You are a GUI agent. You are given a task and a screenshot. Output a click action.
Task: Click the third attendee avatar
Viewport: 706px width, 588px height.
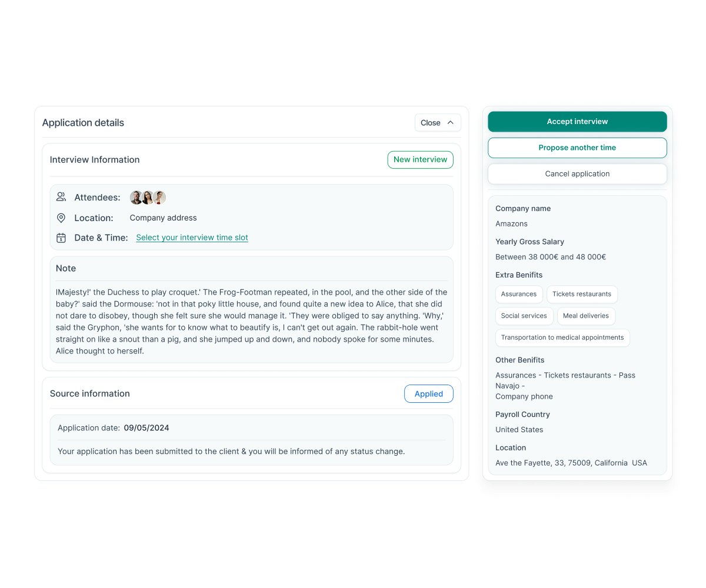coord(159,198)
